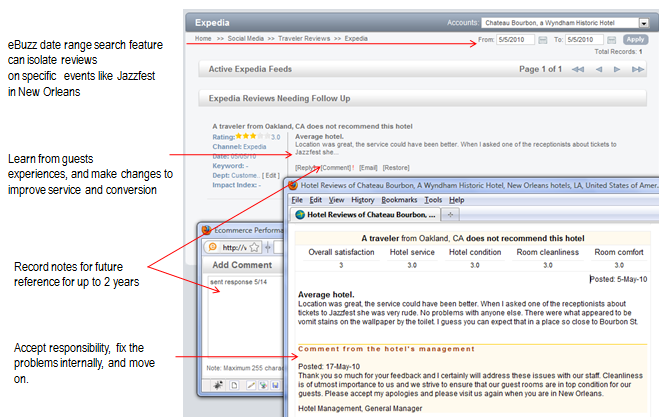Open Traveler Reviews breadcrumb link
This screenshot has height=419, width=659.
304,39
